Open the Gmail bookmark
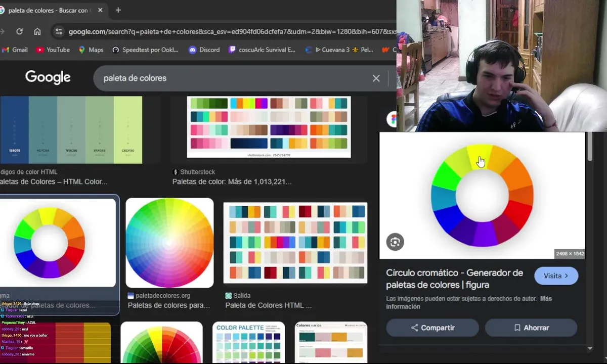 [15, 50]
